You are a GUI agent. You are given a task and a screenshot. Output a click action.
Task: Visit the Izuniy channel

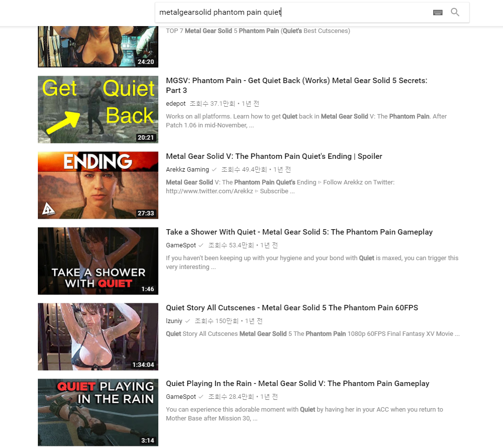pyautogui.click(x=174, y=321)
